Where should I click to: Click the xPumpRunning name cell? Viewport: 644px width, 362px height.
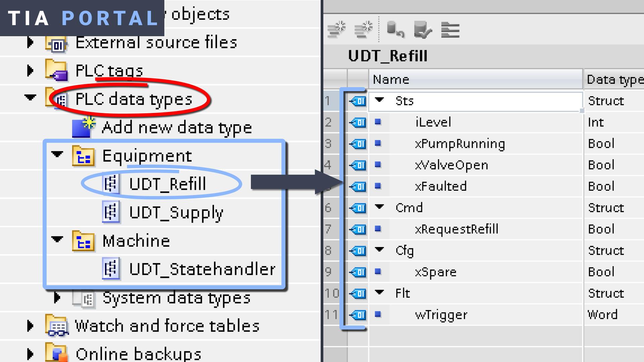coord(476,144)
